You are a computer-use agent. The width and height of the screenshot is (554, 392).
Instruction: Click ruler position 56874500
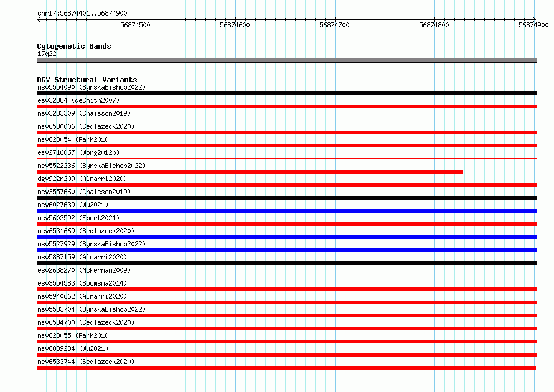click(135, 25)
